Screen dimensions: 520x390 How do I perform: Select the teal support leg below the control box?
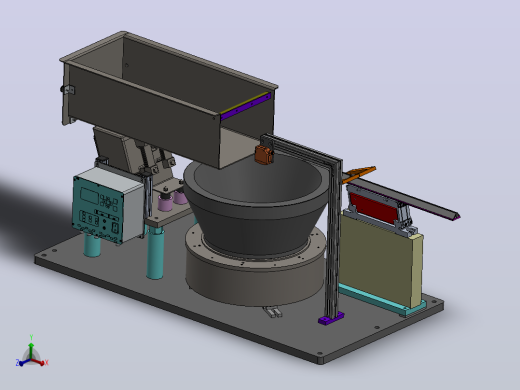point(91,245)
